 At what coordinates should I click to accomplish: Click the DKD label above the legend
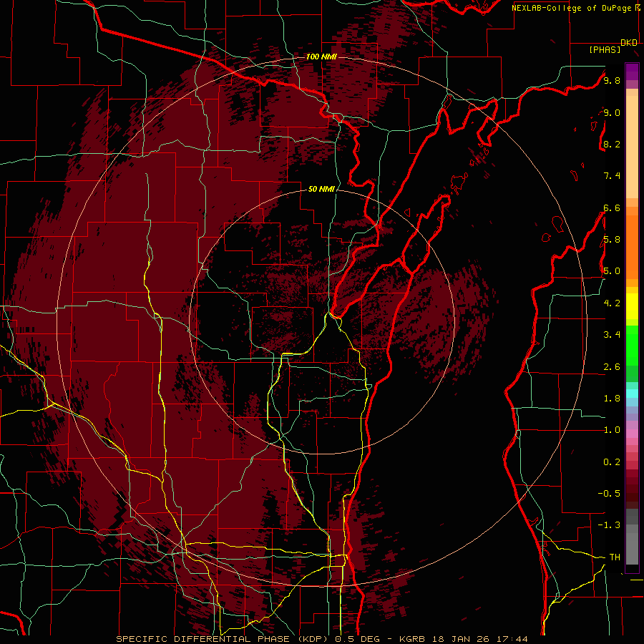[x=628, y=43]
